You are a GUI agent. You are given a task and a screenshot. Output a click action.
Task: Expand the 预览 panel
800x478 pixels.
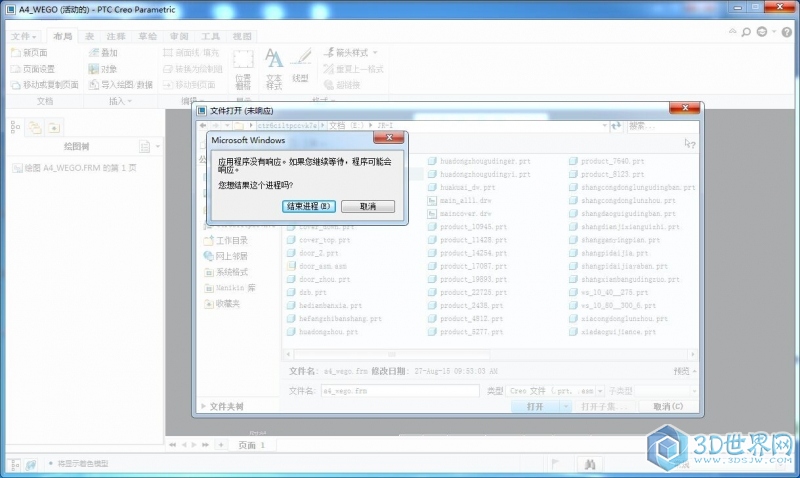click(685, 371)
